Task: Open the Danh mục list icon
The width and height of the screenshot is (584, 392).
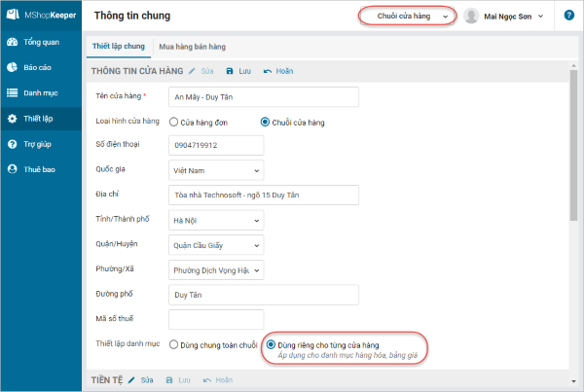Action: click(13, 93)
